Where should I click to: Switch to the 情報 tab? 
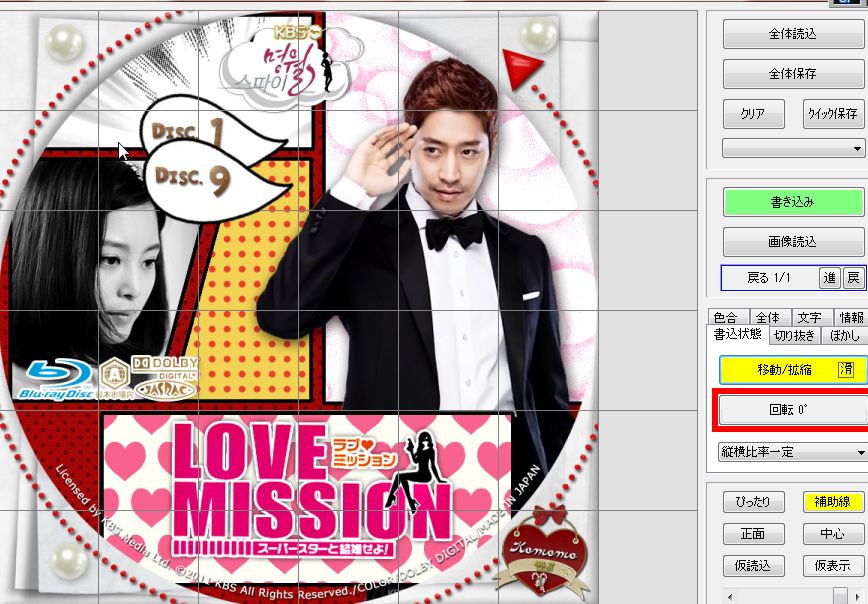point(851,317)
